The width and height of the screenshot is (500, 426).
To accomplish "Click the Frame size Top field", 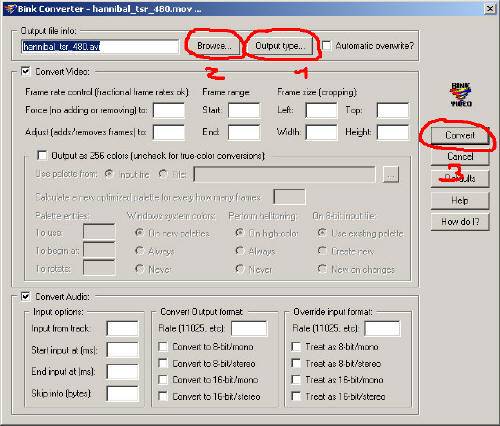I will 393,110.
